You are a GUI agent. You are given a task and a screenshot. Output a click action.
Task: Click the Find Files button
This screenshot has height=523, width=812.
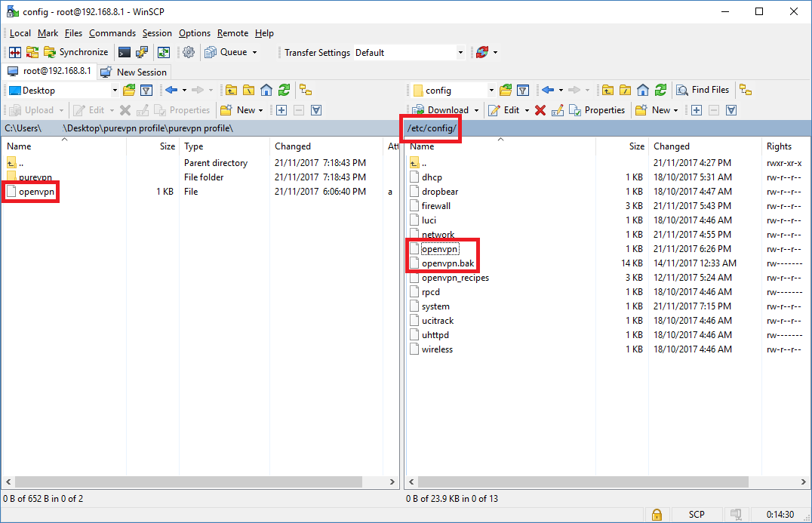(x=703, y=90)
